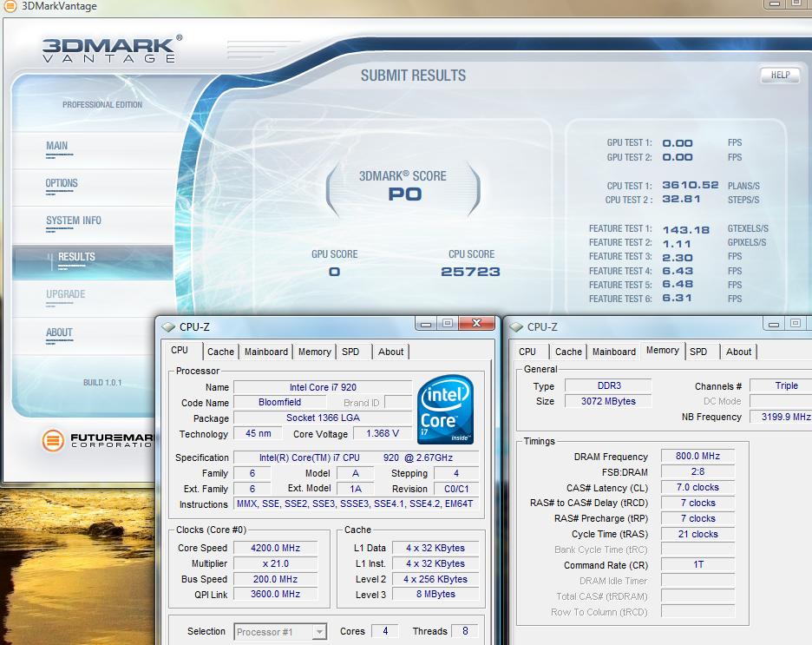Minimize the right CPU-Z Memory window

[774, 324]
